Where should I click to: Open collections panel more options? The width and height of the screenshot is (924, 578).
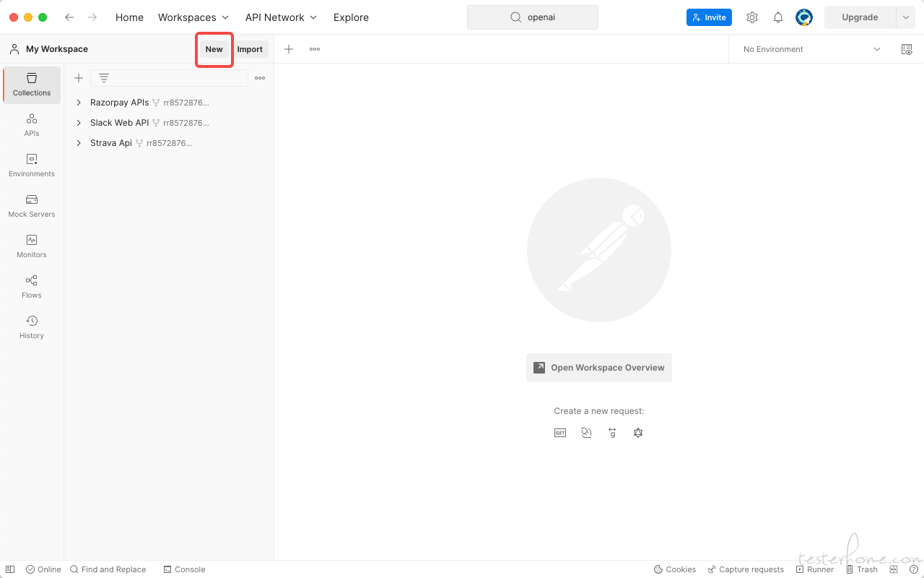(x=260, y=78)
